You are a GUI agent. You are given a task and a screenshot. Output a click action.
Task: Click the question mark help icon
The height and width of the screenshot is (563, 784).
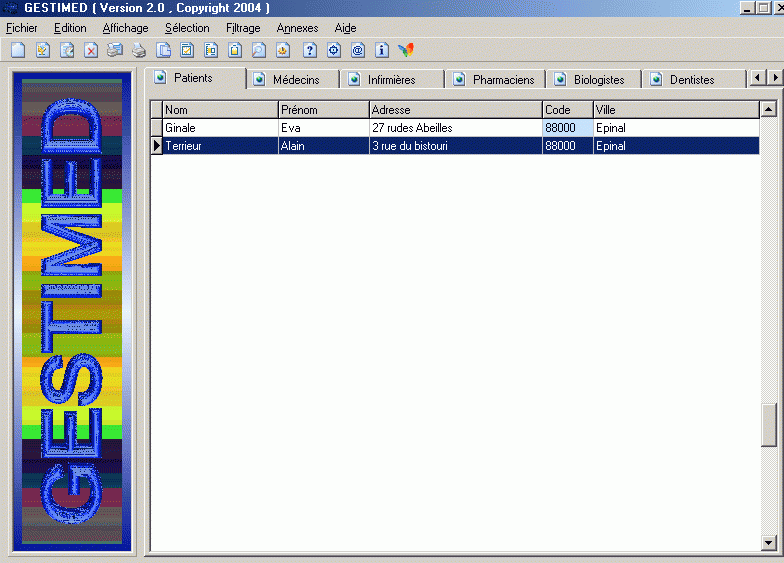[310, 50]
